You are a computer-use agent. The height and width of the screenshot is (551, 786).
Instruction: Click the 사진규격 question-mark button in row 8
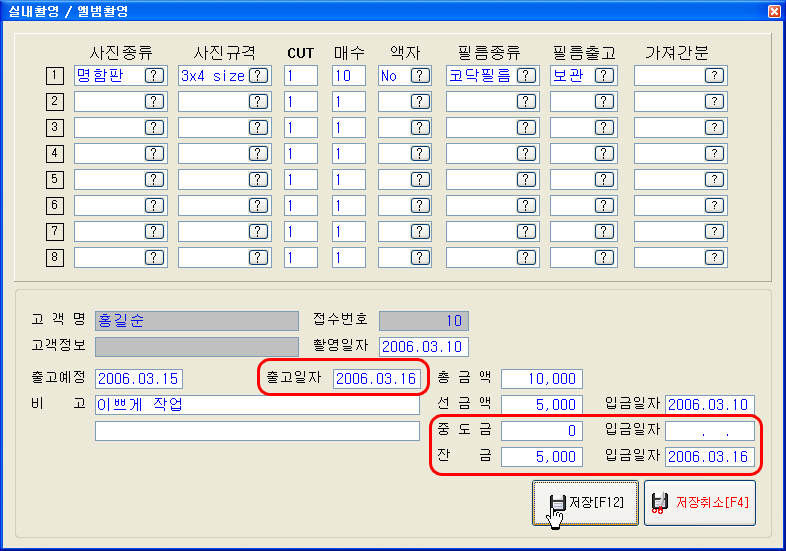258,258
